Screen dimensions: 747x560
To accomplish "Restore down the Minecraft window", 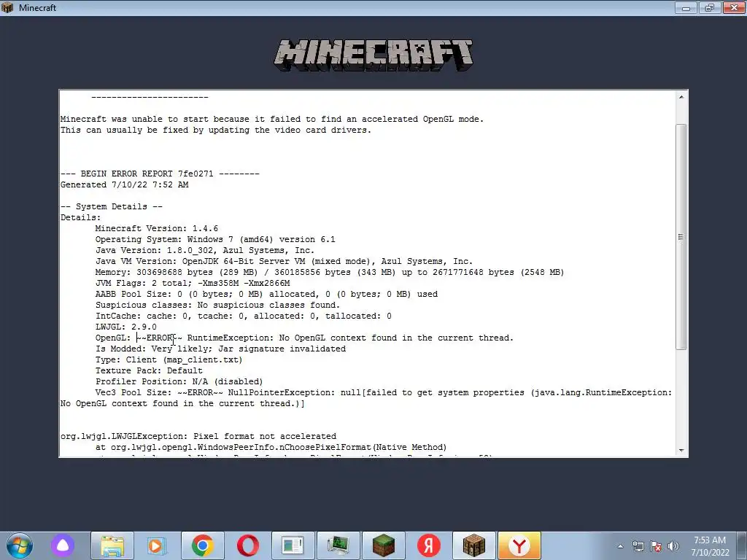I will point(710,7).
